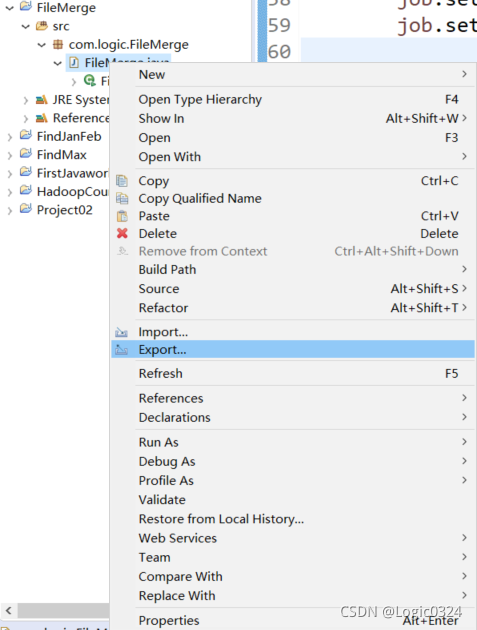477x630 pixels.
Task: Open the Refactor submenu
Action: click(x=293, y=308)
